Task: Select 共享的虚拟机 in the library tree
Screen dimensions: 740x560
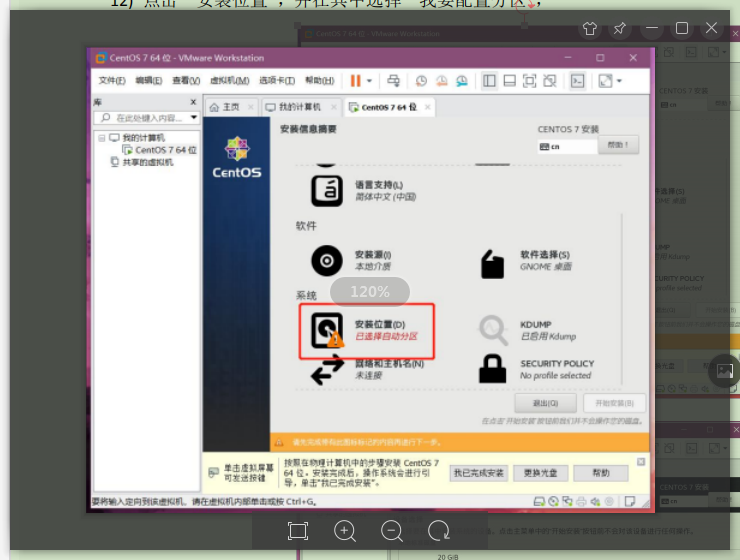Action: (148, 162)
